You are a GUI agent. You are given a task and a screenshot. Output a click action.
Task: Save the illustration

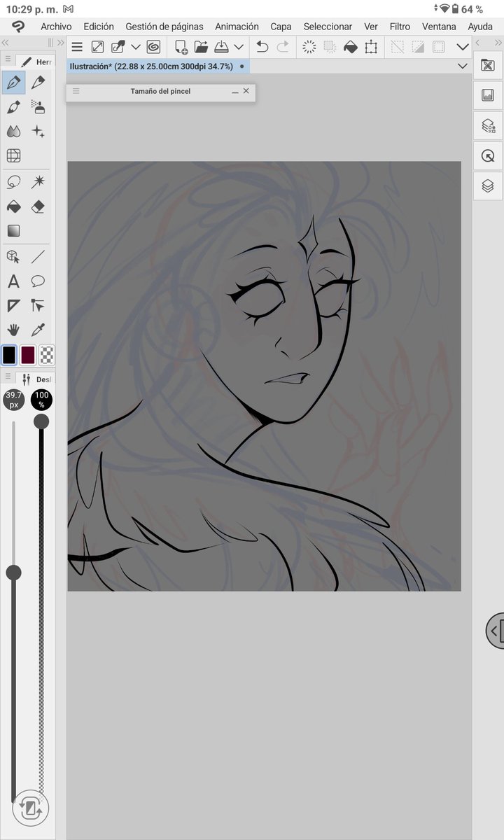221,48
